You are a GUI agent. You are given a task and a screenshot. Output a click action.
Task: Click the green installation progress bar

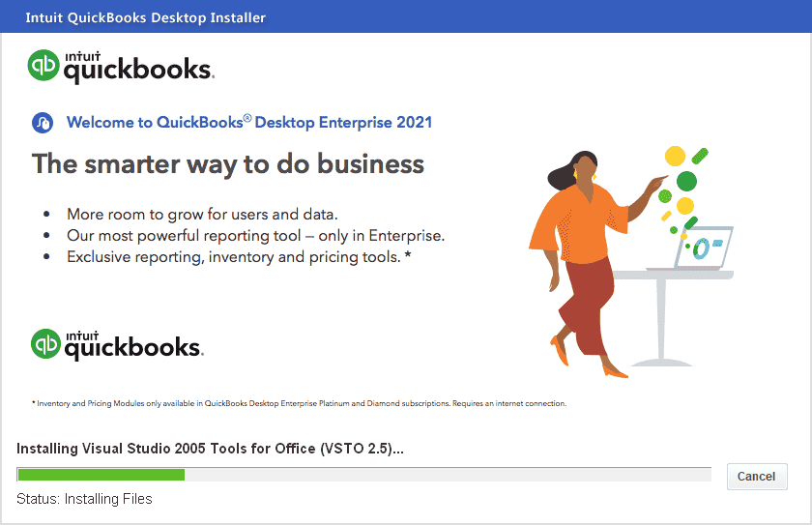pos(101,475)
